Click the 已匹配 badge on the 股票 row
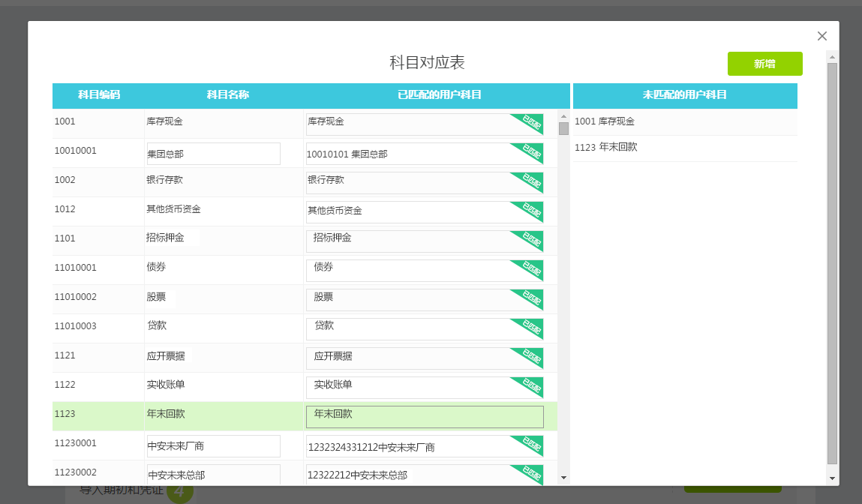The width and height of the screenshot is (862, 504). coord(528,299)
